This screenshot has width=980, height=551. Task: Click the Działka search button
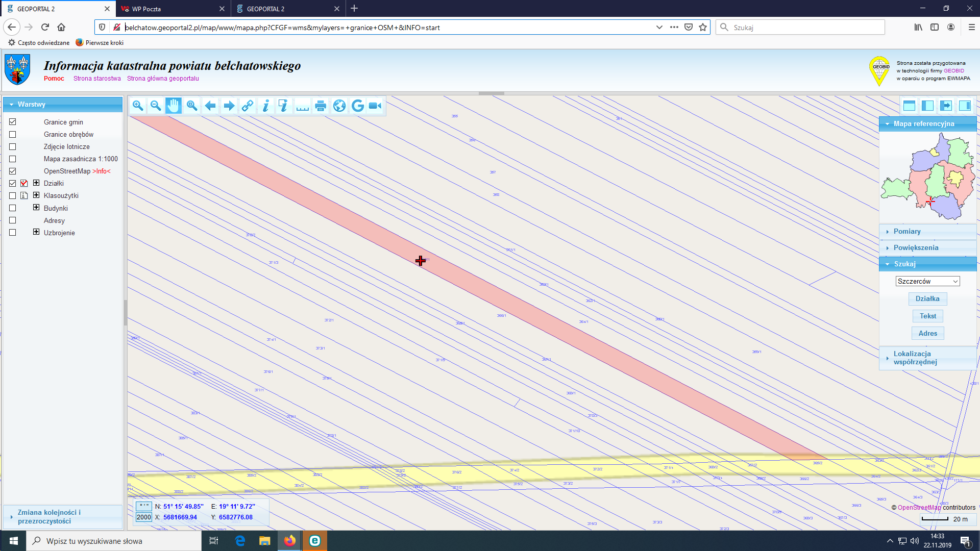point(927,299)
